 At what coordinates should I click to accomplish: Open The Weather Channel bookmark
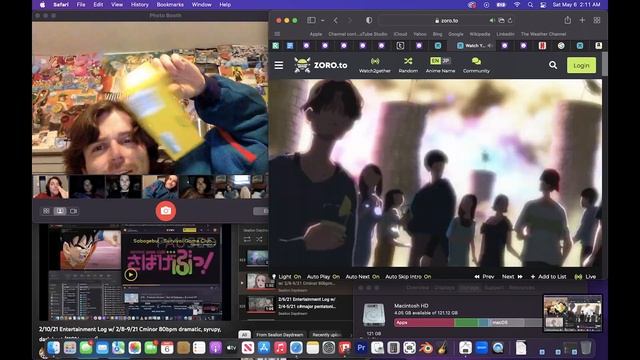pos(543,34)
